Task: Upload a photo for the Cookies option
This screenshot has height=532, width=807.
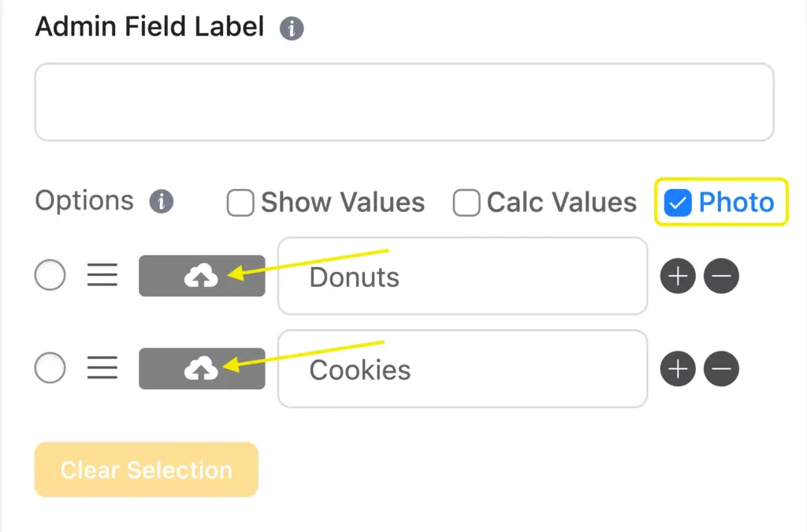Action: click(201, 368)
